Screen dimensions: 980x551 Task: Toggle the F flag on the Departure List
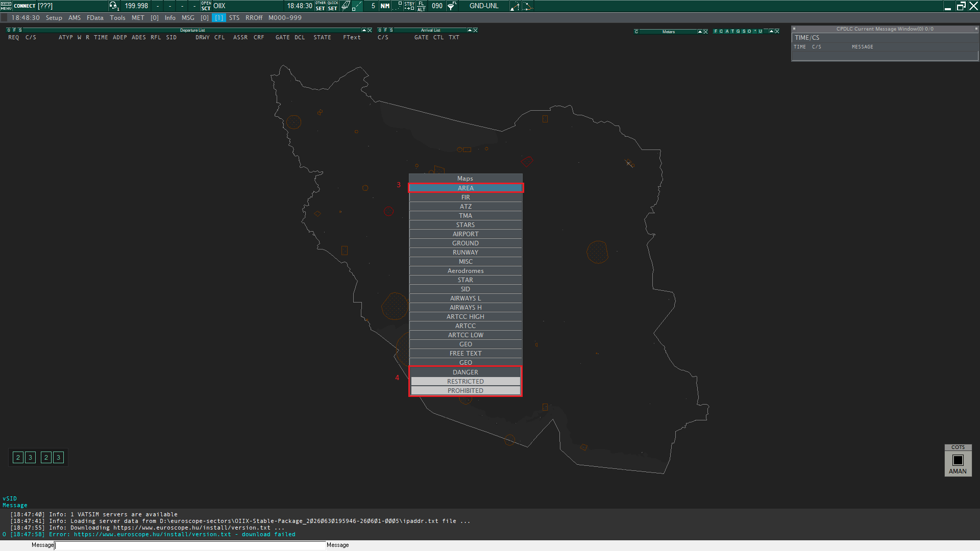coord(14,30)
